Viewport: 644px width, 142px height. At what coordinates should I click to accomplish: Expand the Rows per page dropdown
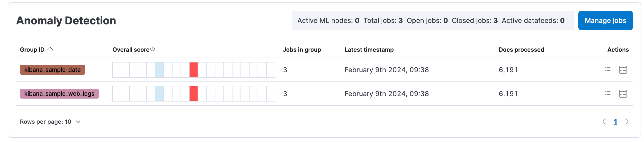pyautogui.click(x=50, y=122)
